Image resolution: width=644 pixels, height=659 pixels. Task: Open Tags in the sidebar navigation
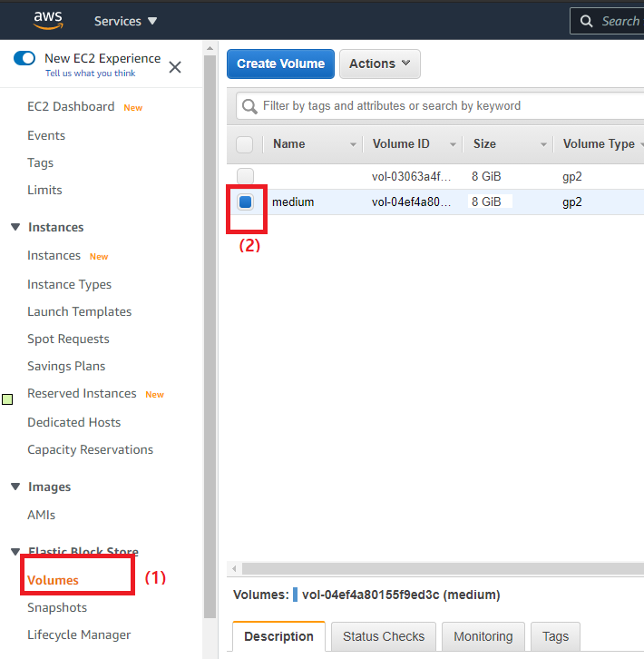coord(40,162)
